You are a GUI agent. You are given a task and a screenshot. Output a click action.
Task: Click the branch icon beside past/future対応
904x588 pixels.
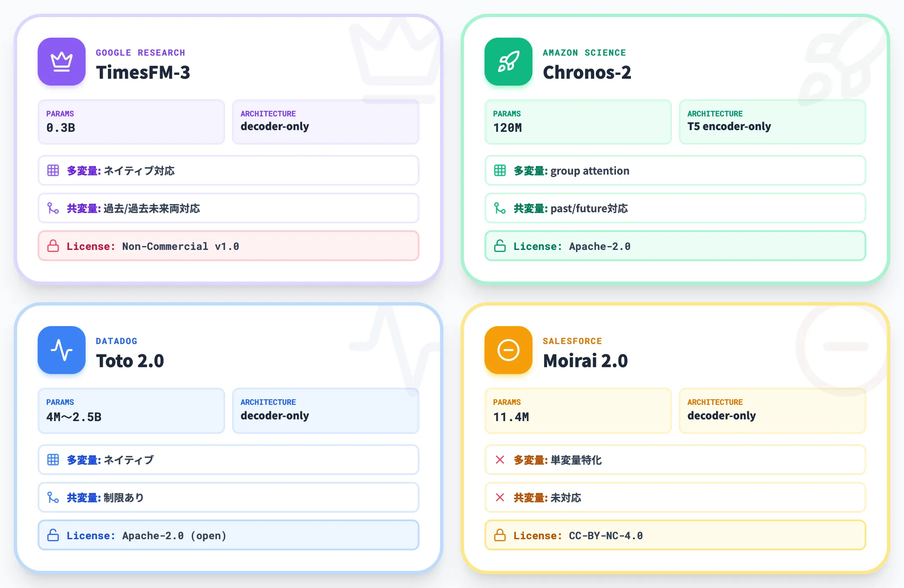[500, 208]
